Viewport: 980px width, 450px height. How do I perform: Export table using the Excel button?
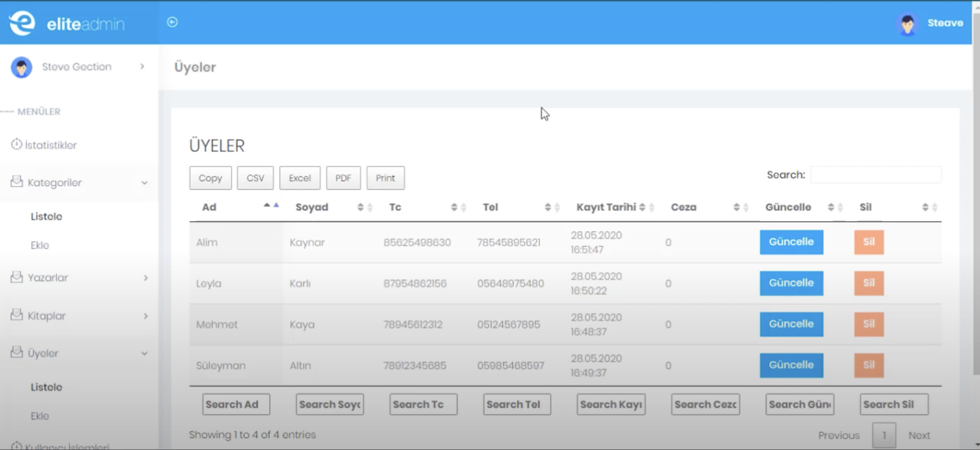click(x=300, y=178)
